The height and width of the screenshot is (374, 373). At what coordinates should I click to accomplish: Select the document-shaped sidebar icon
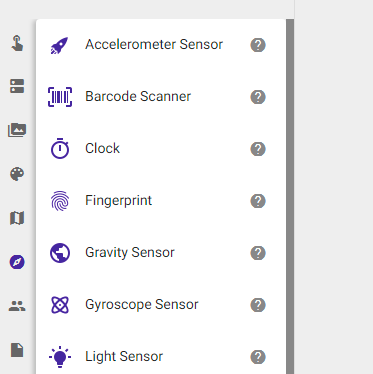17,350
